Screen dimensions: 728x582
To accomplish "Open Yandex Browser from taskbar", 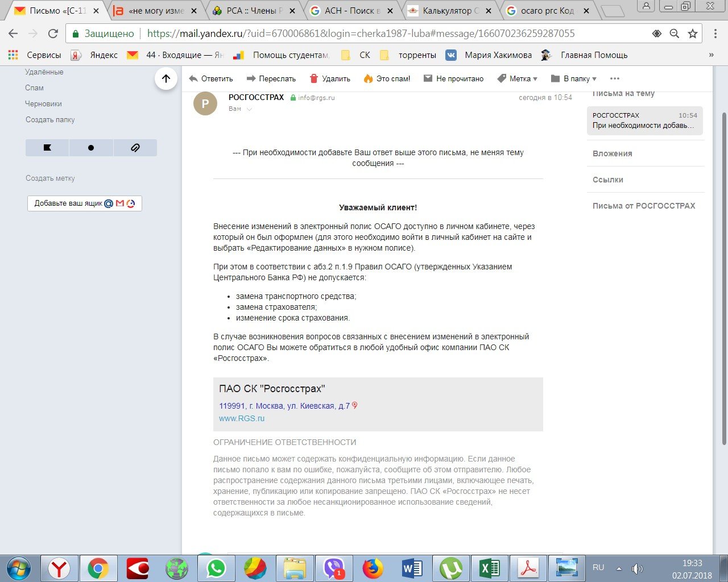I will pos(59,568).
